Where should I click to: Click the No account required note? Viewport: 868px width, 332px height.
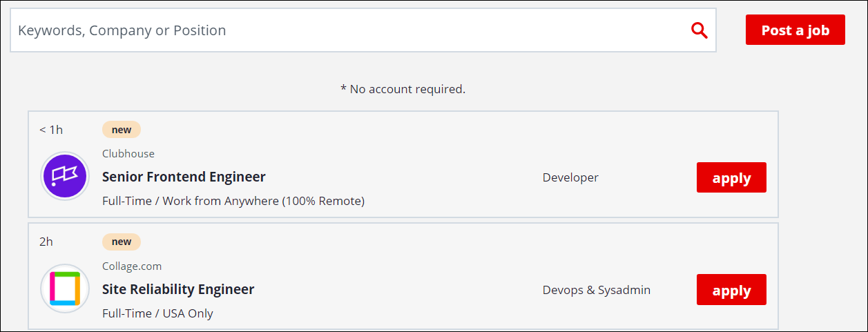403,89
